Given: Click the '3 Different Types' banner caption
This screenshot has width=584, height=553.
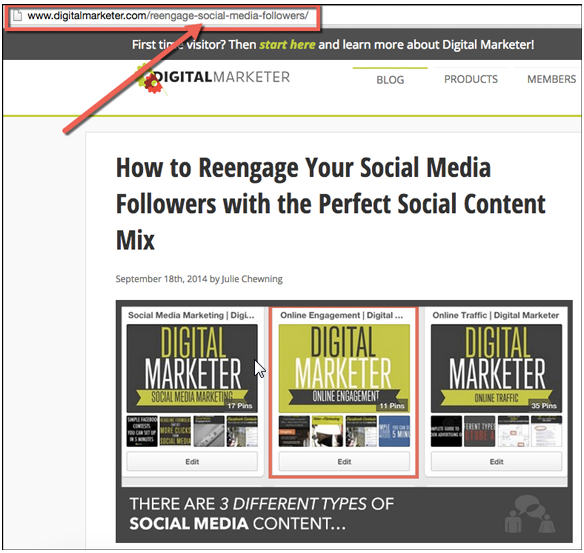Looking at the screenshot, I should click(x=261, y=514).
